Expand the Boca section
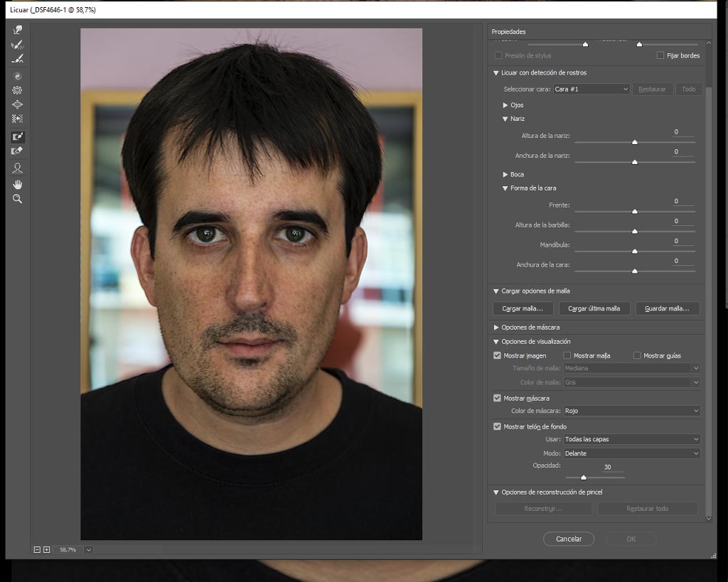728x582 pixels. click(x=505, y=175)
